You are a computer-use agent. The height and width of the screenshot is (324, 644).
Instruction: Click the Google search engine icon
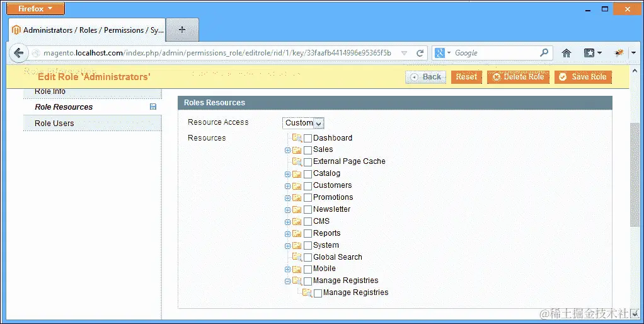coord(440,53)
